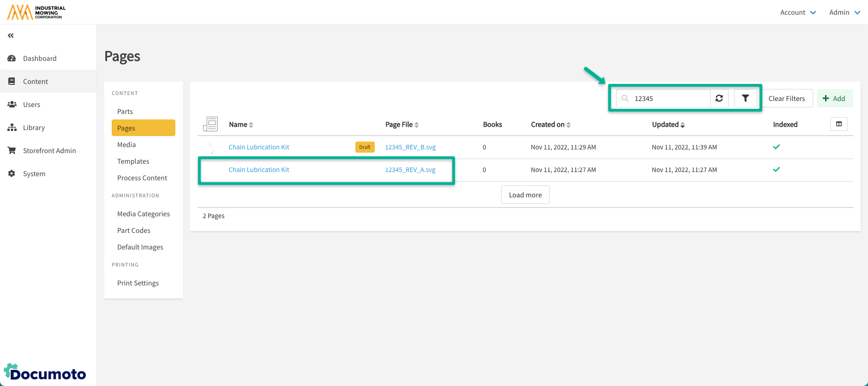Click the refresh search icon
This screenshot has width=868, height=386.
pyautogui.click(x=719, y=98)
